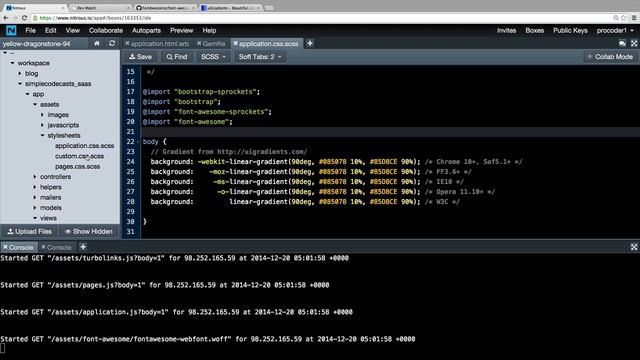Expand the blog folder
This screenshot has height=360, width=640.
point(20,73)
